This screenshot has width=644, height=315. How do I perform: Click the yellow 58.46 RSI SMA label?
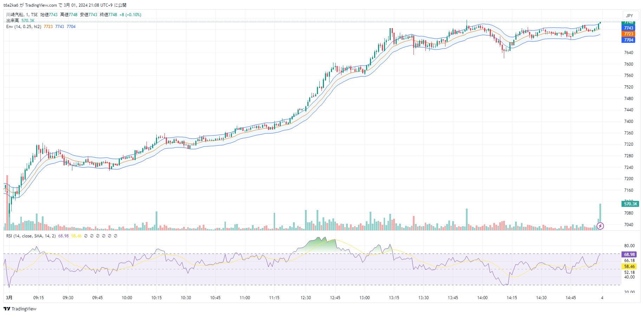(629, 267)
